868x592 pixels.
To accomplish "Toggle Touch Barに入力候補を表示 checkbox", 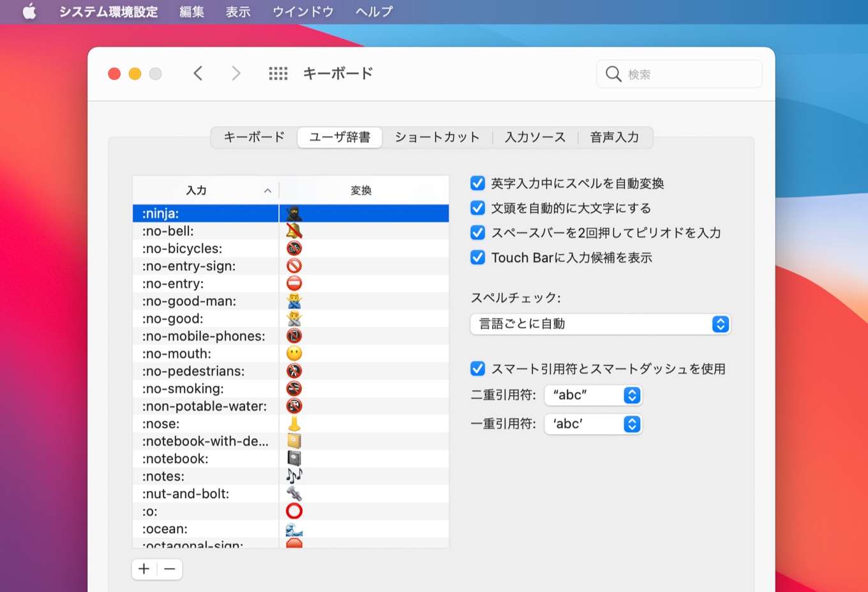I will coord(477,257).
